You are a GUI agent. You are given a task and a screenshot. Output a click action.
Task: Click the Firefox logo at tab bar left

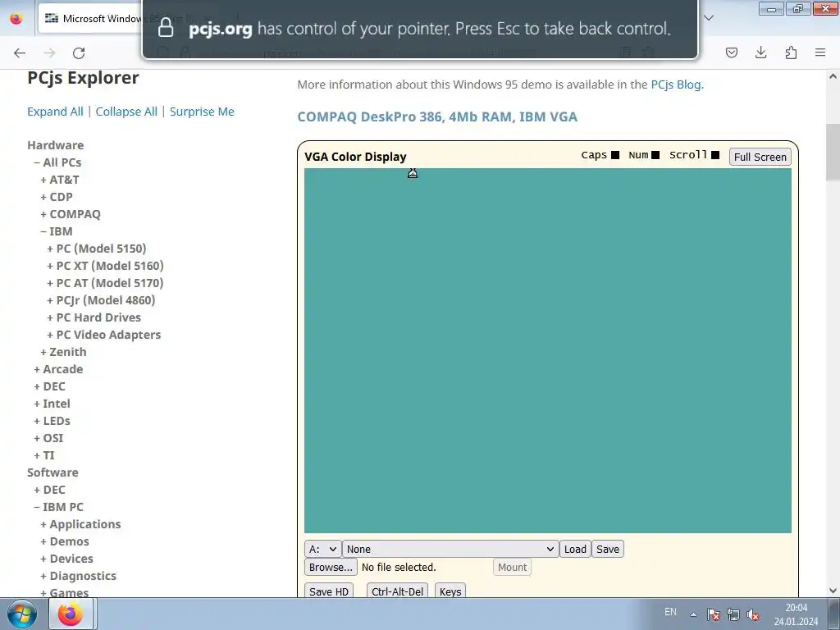pos(16,18)
